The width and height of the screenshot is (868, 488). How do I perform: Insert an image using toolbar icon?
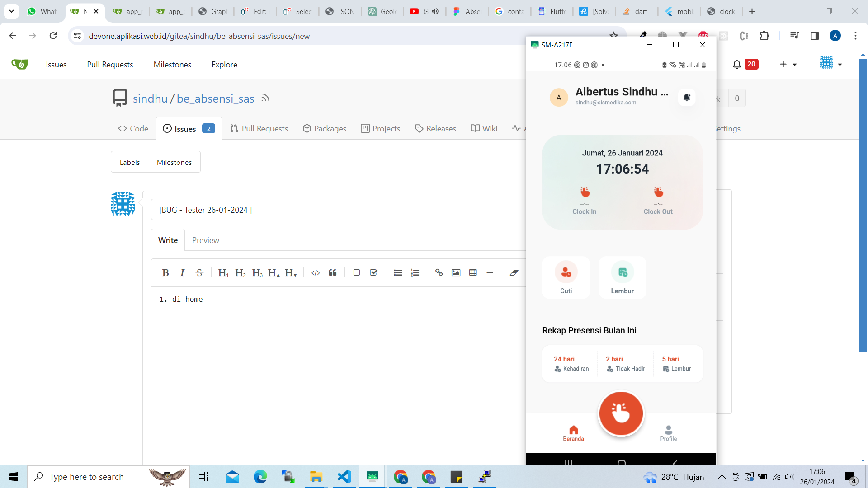point(456,272)
